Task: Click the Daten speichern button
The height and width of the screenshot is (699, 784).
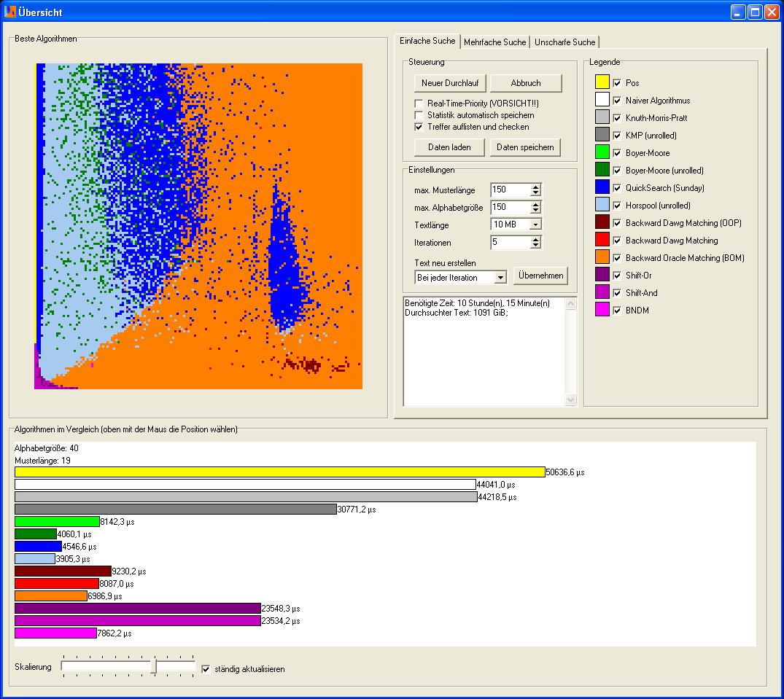Action: [525, 147]
